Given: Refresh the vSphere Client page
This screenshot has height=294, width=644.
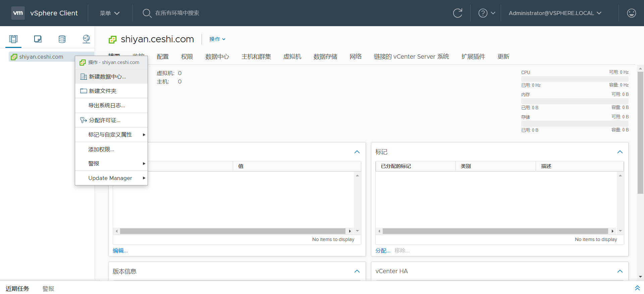Looking at the screenshot, I should [x=458, y=13].
